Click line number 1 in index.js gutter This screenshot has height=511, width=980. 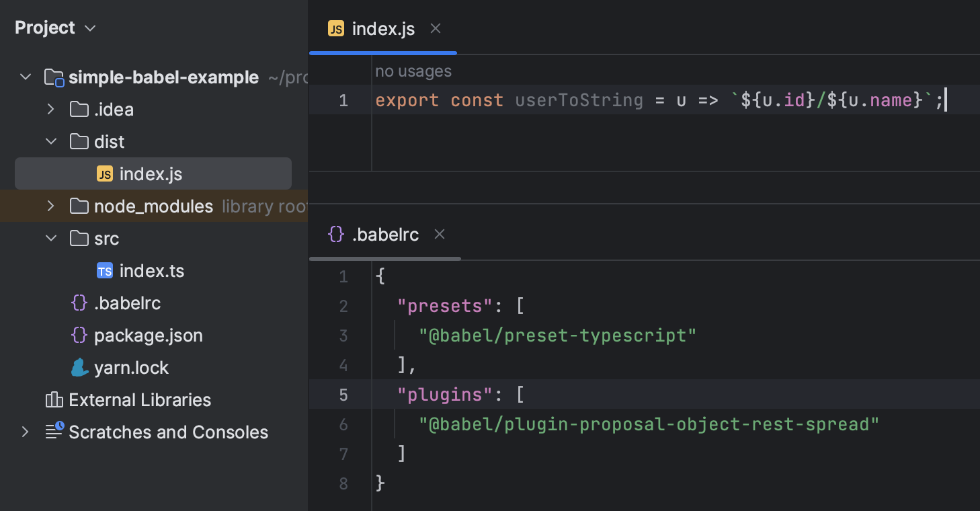(343, 100)
